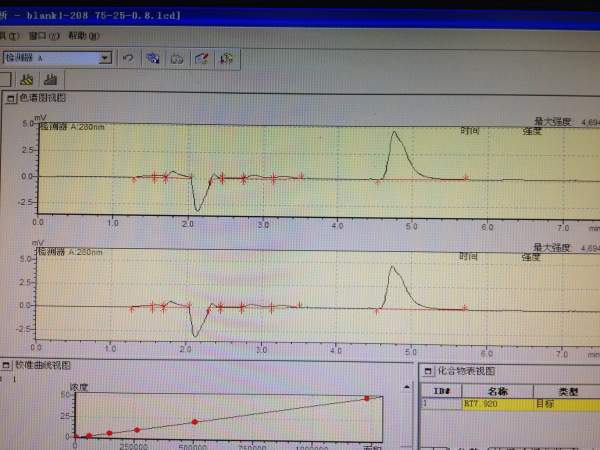This screenshot has width=600, height=450.
Task: Open the 帮助(H) menu
Action: click(x=84, y=36)
